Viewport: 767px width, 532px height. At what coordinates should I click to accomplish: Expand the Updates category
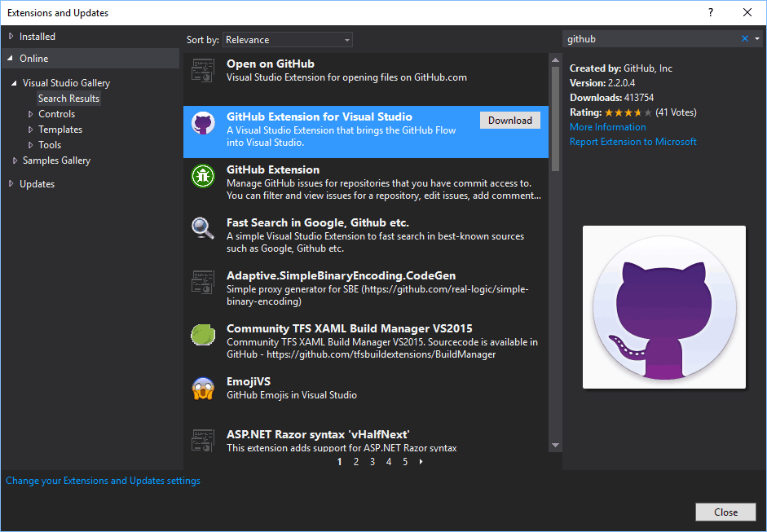[x=11, y=184]
